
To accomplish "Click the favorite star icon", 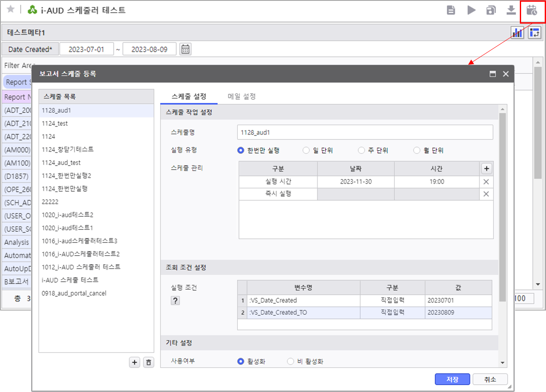I will point(11,9).
